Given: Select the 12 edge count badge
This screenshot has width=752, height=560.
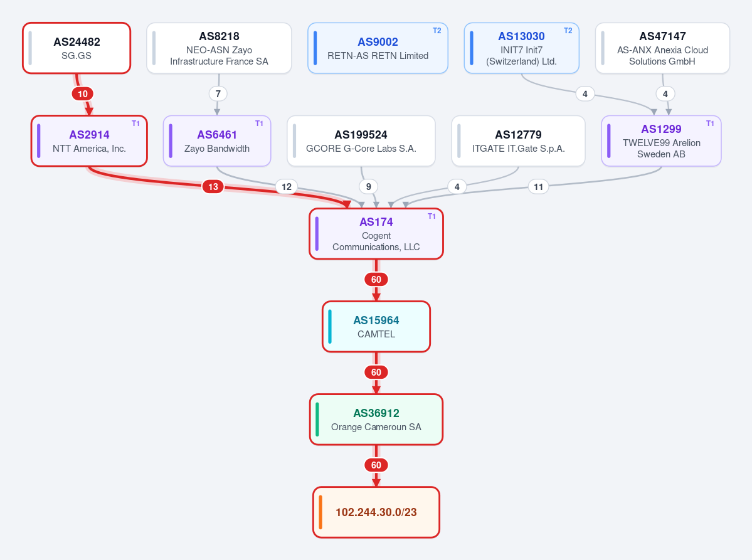Looking at the screenshot, I should (287, 186).
